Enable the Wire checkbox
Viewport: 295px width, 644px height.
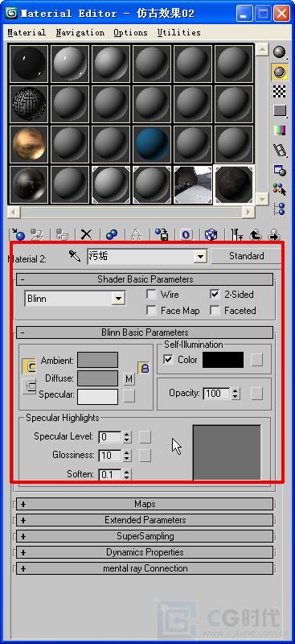coord(151,295)
